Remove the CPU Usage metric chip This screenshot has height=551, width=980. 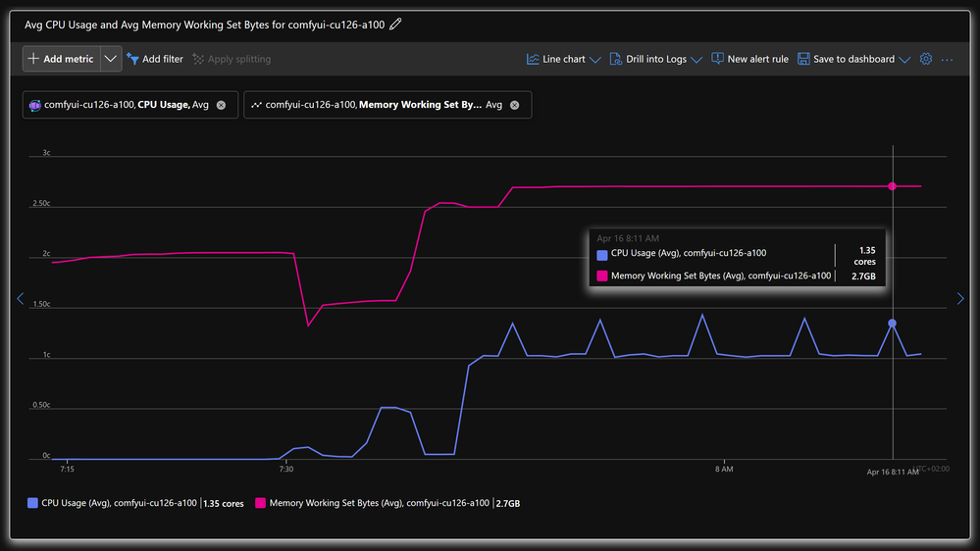click(x=221, y=105)
